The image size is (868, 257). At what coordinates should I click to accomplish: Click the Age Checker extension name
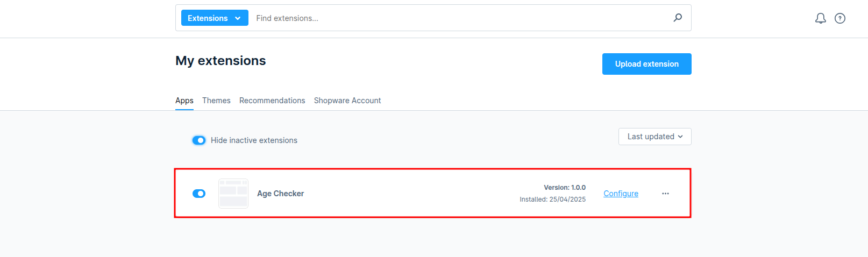pyautogui.click(x=280, y=194)
